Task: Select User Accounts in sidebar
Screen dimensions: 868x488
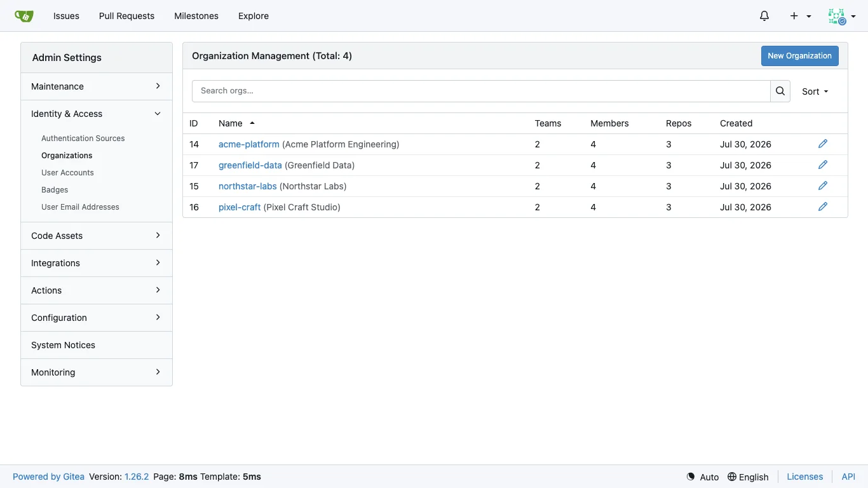Action: pyautogui.click(x=67, y=173)
